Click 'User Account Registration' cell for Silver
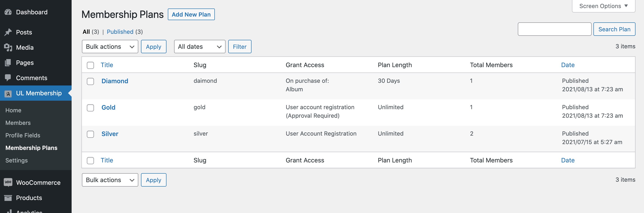Screen dimensions: 644x213 tap(321, 134)
